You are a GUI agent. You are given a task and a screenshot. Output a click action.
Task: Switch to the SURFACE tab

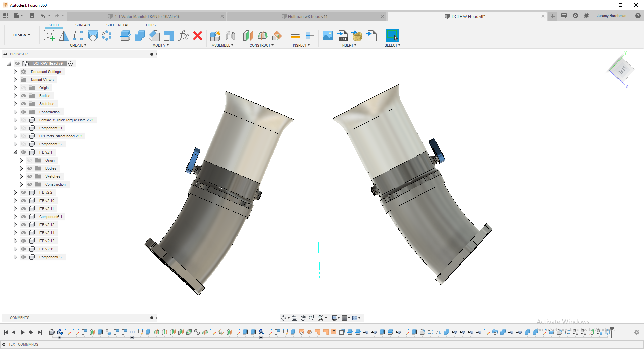(x=83, y=25)
